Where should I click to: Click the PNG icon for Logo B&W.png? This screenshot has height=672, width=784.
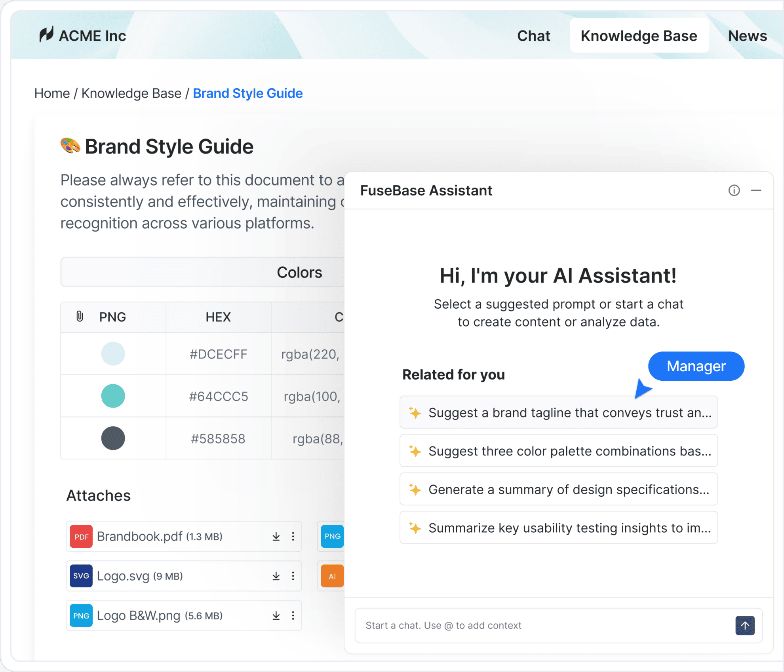(81, 615)
